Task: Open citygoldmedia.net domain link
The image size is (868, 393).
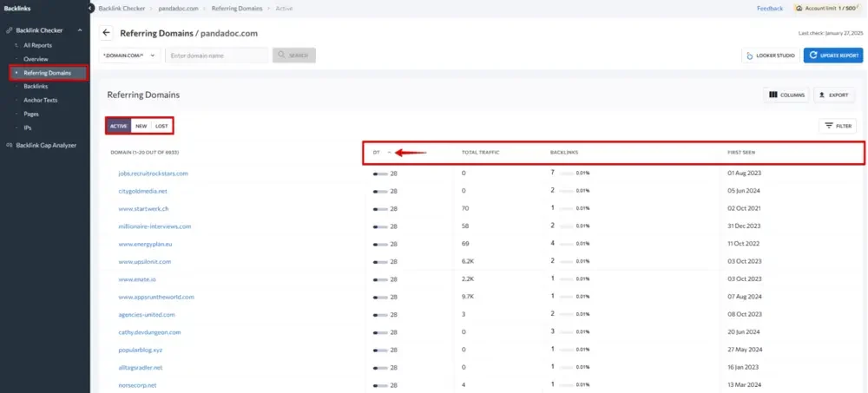Action: pyautogui.click(x=143, y=191)
